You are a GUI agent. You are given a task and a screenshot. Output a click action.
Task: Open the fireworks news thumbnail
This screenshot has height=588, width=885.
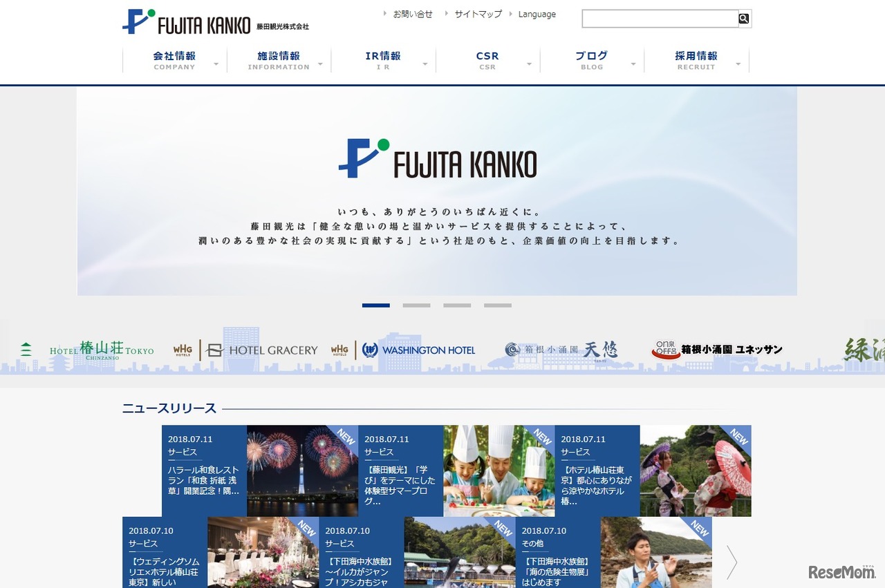(302, 471)
